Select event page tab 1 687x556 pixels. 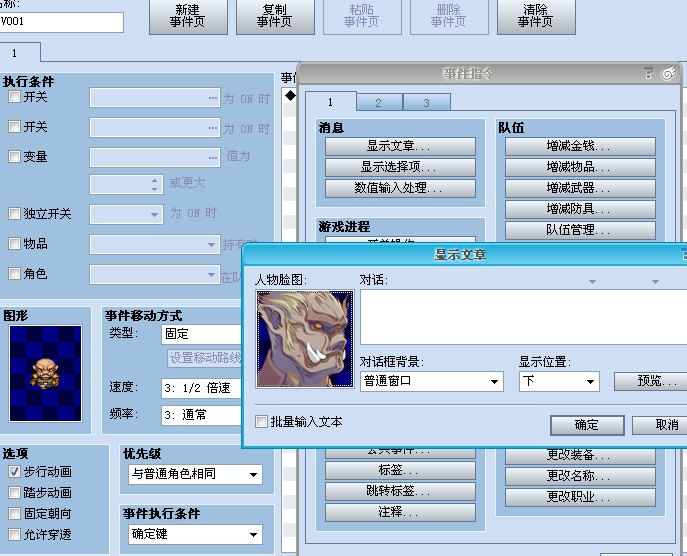[18, 53]
